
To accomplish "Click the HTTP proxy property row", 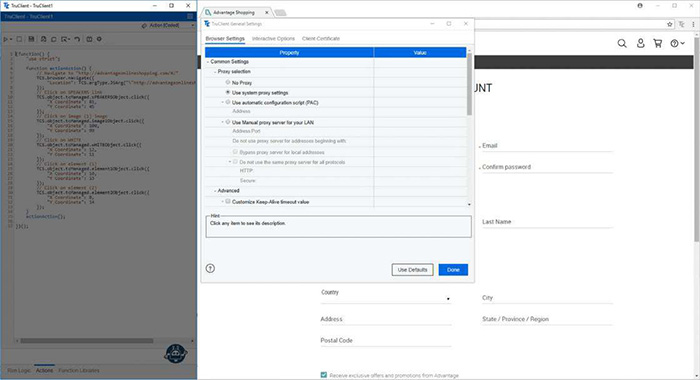I will coord(336,171).
